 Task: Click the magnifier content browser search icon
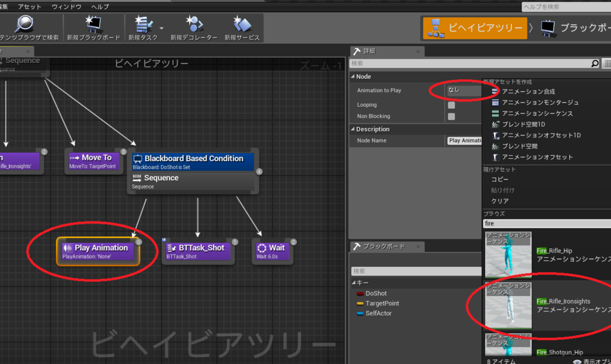[24, 24]
